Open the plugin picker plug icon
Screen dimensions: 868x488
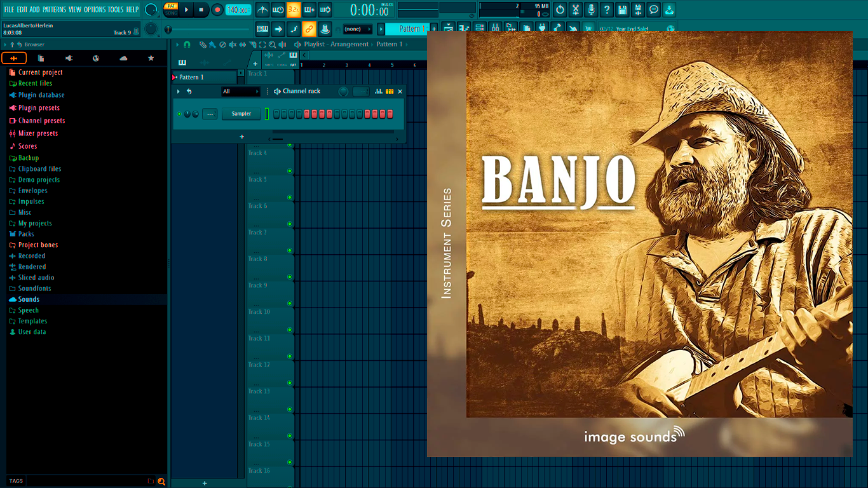point(542,28)
